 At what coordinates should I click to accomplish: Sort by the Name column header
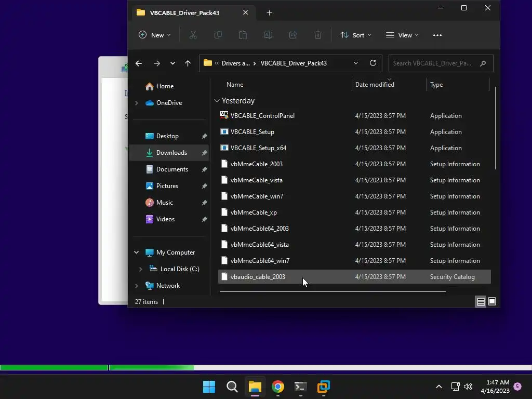[x=235, y=85]
